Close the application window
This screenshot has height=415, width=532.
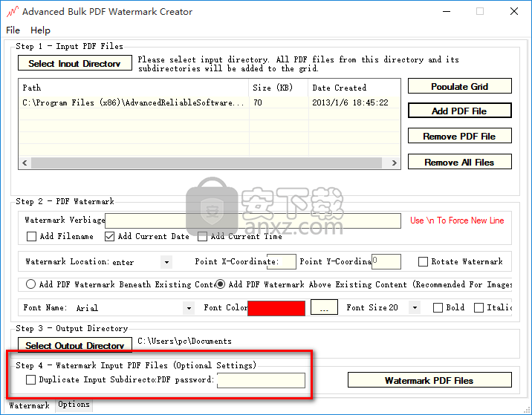514,12
